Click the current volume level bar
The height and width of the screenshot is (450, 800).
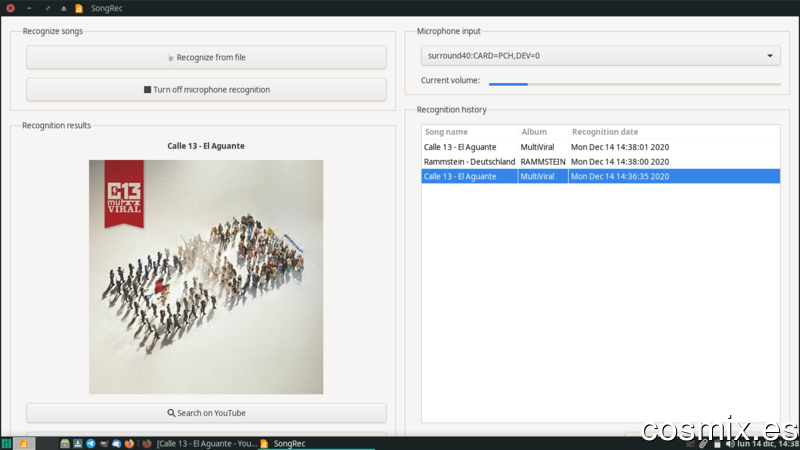[x=634, y=84]
